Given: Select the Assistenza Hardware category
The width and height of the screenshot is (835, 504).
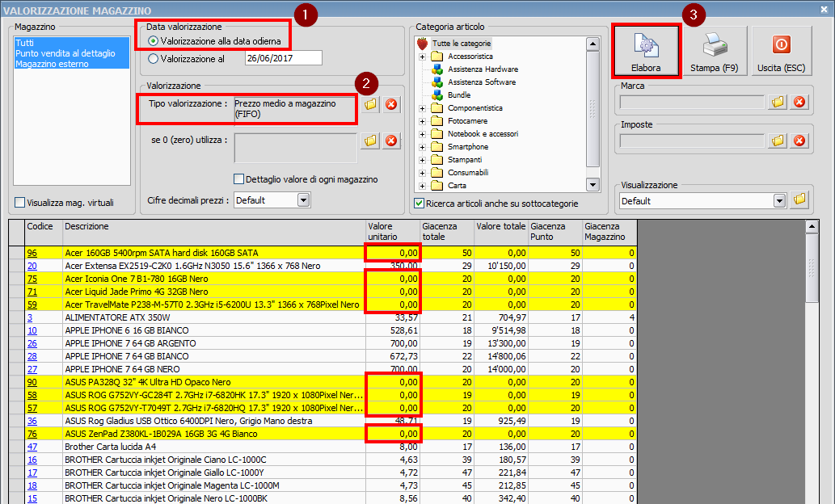Looking at the screenshot, I should 483,69.
